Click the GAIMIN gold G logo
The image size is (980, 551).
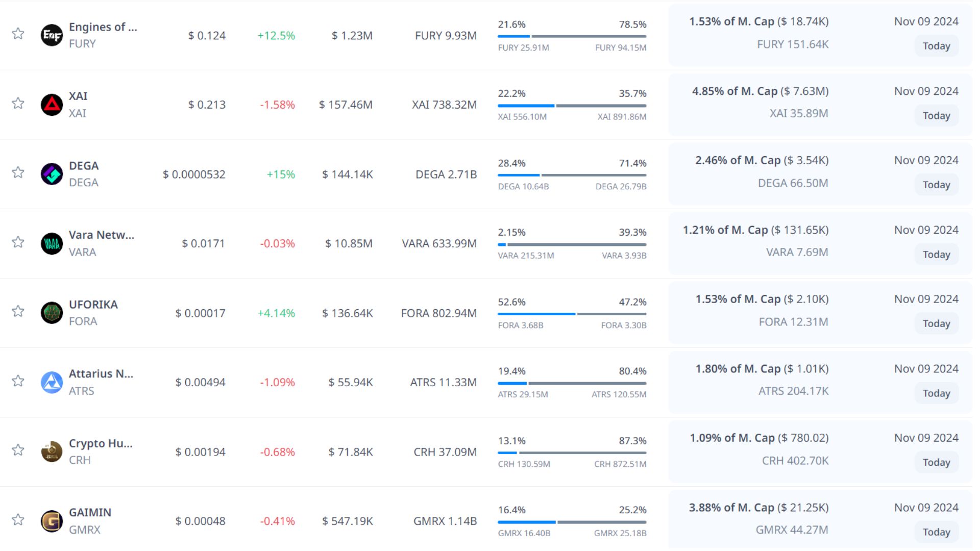52,521
